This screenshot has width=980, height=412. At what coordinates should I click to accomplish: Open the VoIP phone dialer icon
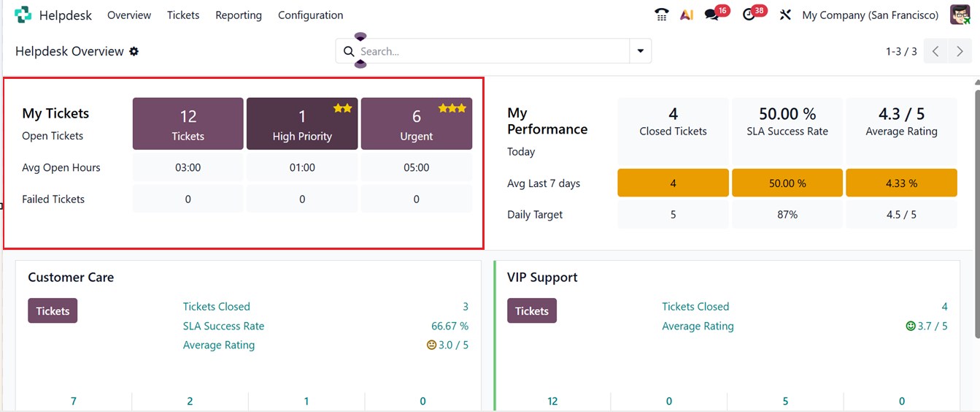click(662, 15)
